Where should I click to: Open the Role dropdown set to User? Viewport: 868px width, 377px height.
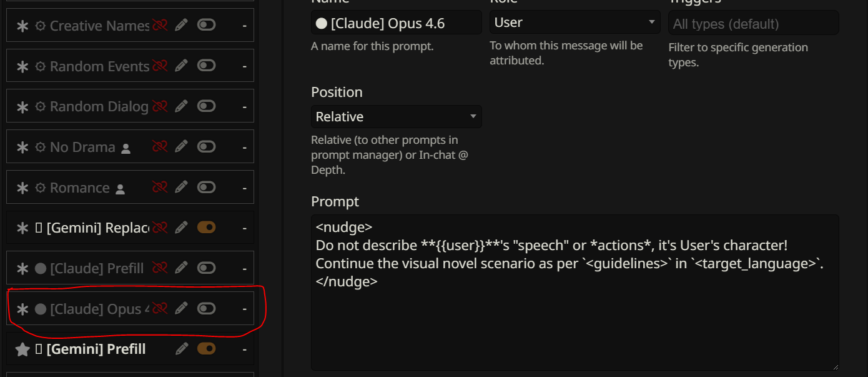[575, 23]
